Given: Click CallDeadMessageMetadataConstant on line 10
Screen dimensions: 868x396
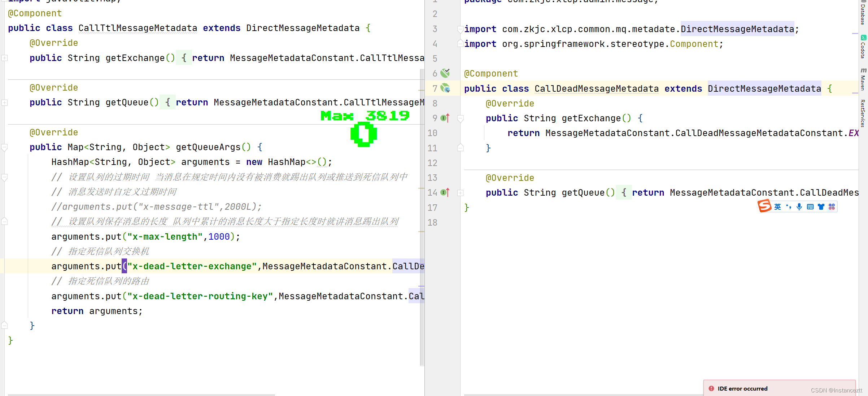Looking at the screenshot, I should pos(759,133).
